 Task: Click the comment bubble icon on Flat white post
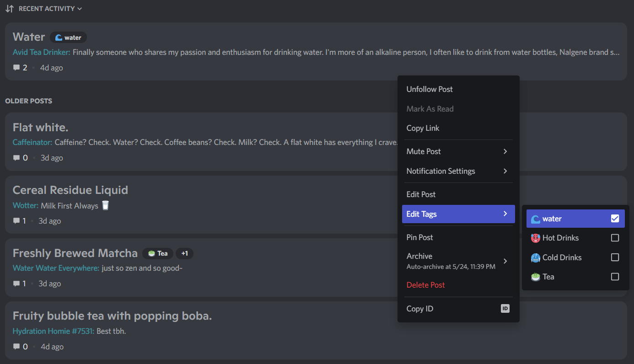tap(17, 157)
